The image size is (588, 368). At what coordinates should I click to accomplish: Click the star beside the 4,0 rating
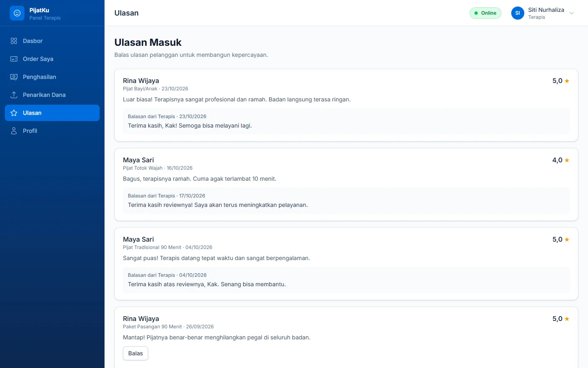567,160
